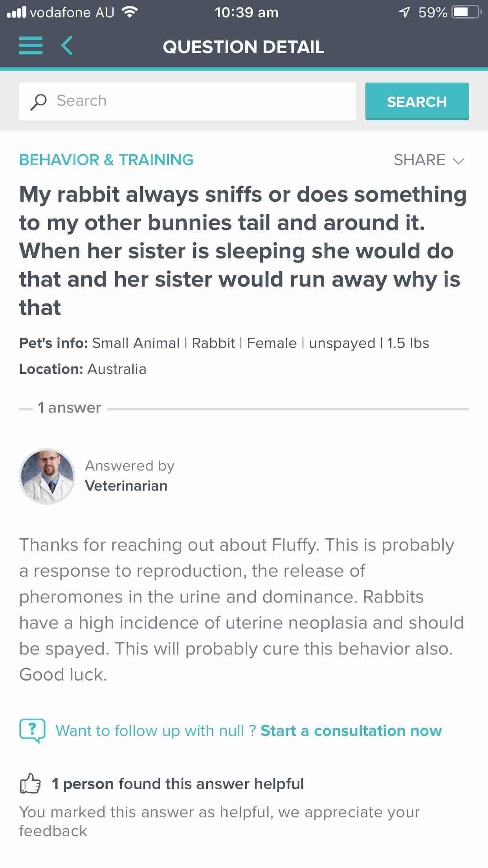Select the Veterinarian name label

[126, 486]
